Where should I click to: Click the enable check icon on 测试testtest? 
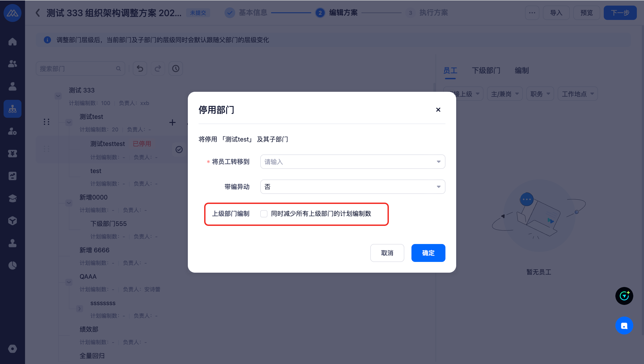[x=179, y=150]
